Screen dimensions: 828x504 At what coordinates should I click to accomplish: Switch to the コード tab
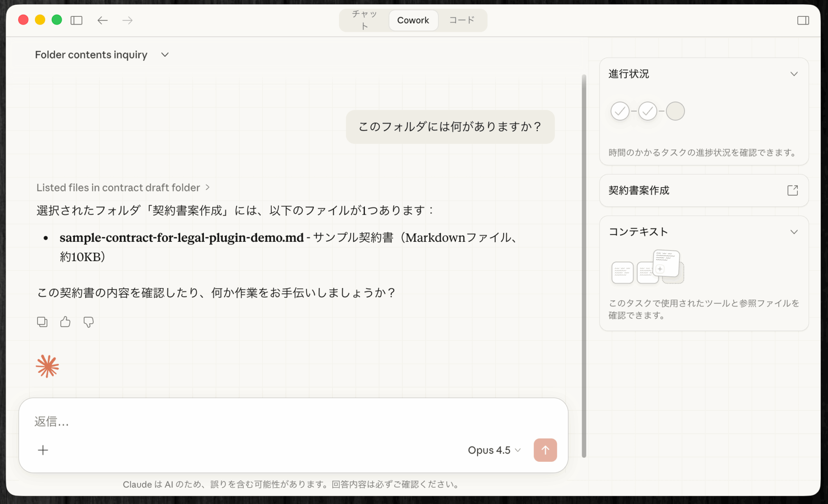coord(462,20)
